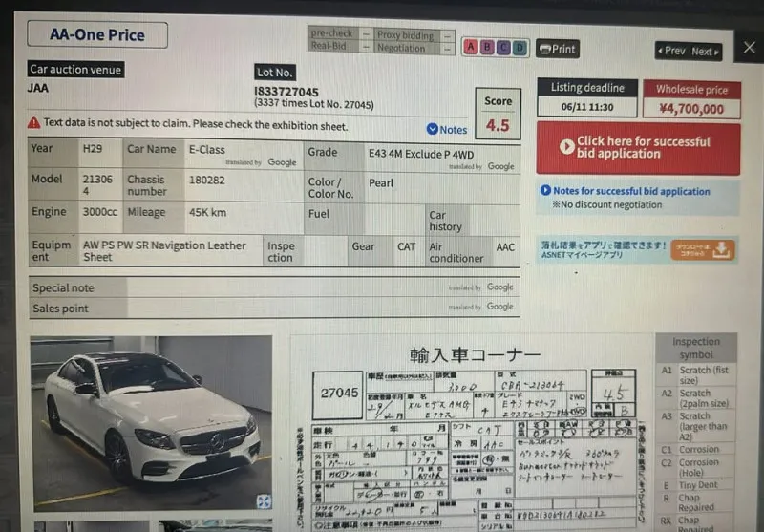Click the B purple filter button
This screenshot has width=764, height=532.
(x=487, y=47)
